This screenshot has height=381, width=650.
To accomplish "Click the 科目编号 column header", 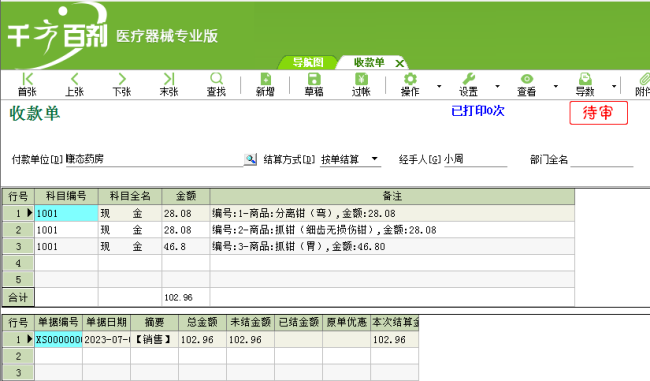I will [x=66, y=196].
